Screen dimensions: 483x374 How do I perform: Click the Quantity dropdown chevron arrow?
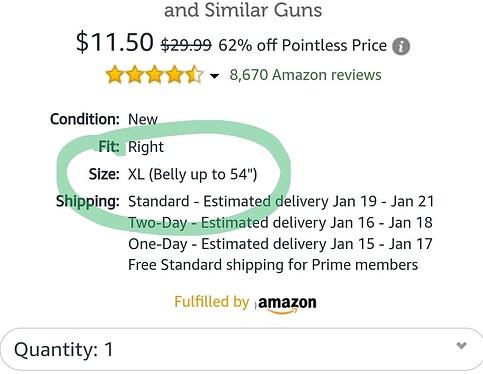click(461, 345)
